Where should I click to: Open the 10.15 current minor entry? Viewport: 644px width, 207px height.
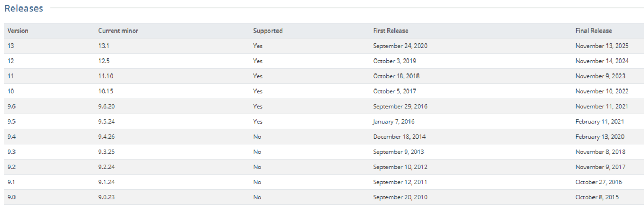pyautogui.click(x=106, y=91)
